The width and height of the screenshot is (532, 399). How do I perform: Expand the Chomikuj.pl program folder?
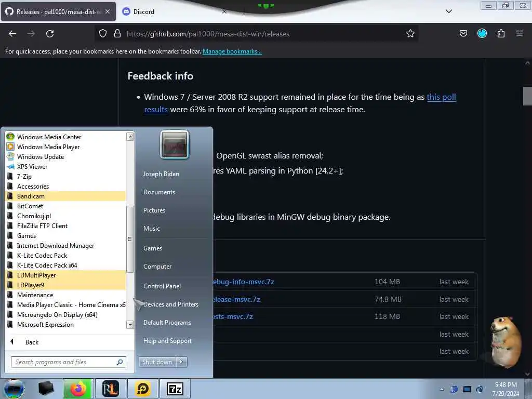point(65,216)
